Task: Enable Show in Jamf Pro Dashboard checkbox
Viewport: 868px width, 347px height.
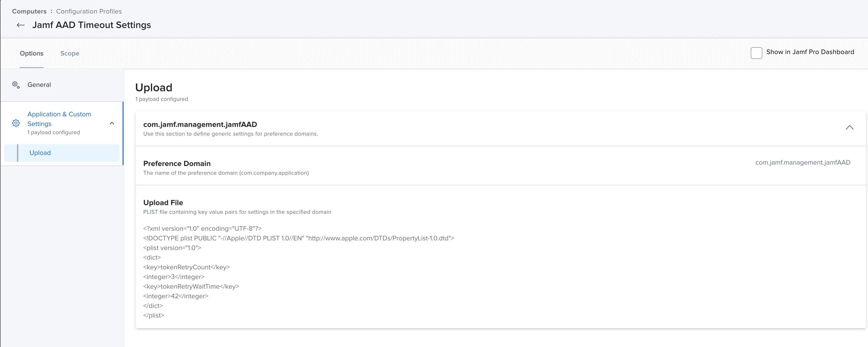Action: click(x=756, y=53)
